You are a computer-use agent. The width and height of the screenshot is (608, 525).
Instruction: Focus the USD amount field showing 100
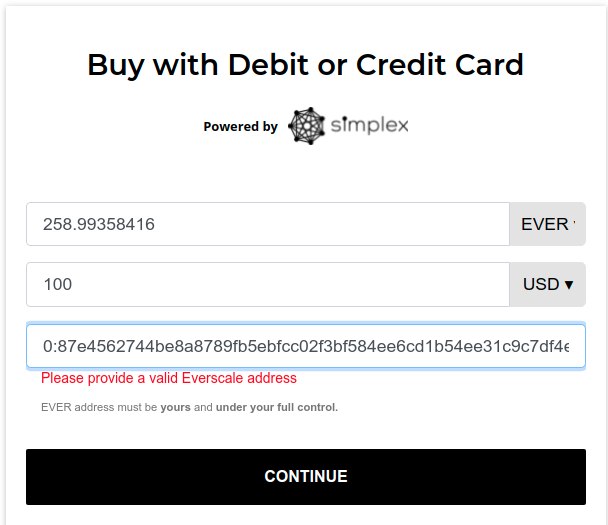(x=268, y=285)
